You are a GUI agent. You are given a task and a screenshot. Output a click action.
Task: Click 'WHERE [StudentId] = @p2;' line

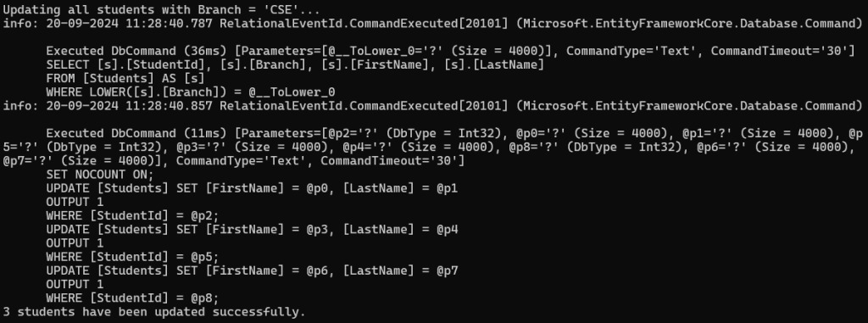coord(132,215)
